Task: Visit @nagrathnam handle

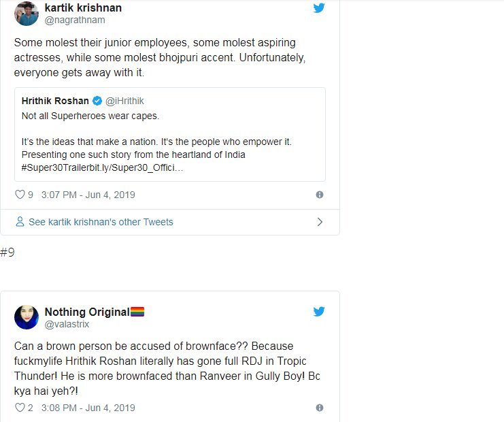Action: pyautogui.click(x=73, y=20)
